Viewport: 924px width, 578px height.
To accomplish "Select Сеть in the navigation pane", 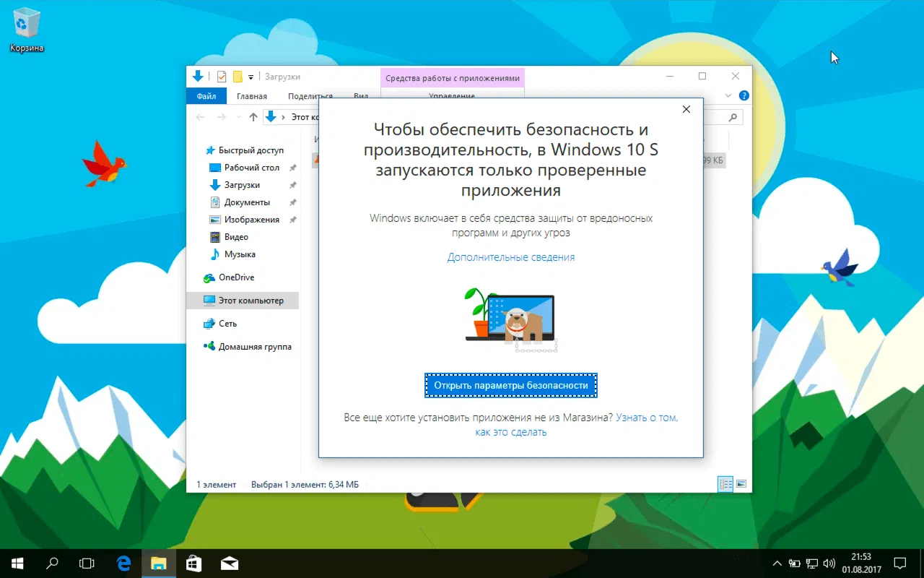I will (x=220, y=324).
